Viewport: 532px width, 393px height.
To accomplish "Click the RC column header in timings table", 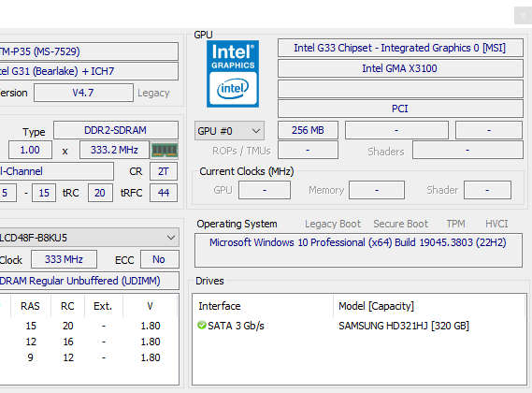I will [67, 306].
